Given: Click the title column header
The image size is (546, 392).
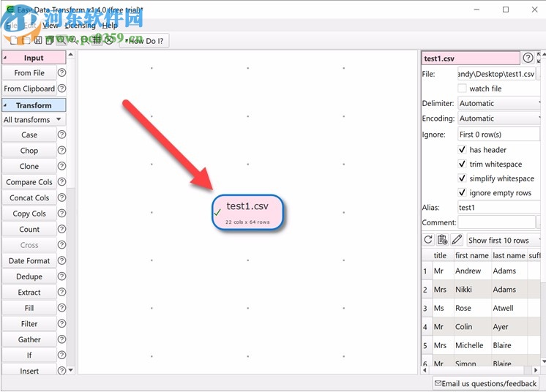Looking at the screenshot, I should coord(440,255).
